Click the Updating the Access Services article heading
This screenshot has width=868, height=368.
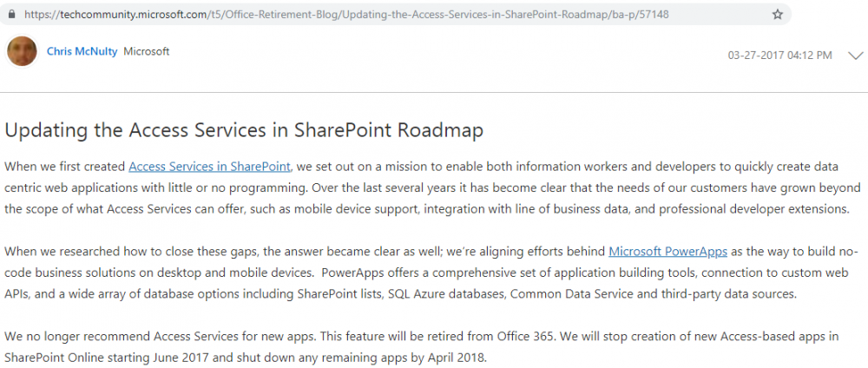(x=244, y=130)
